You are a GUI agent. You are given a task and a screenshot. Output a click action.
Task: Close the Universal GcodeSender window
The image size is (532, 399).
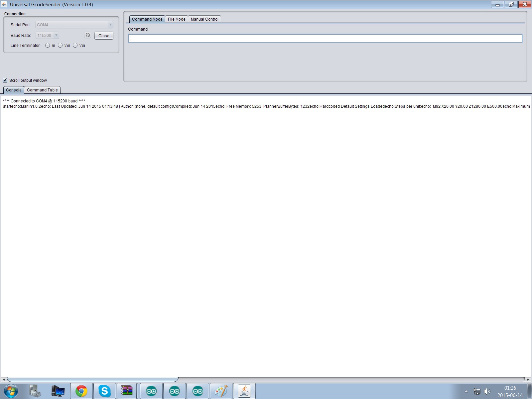(525, 4)
